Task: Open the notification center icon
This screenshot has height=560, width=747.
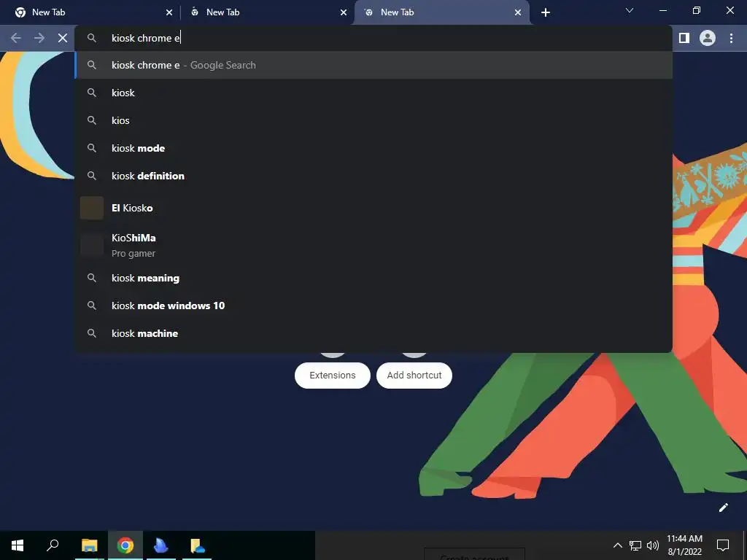Action: point(723,545)
